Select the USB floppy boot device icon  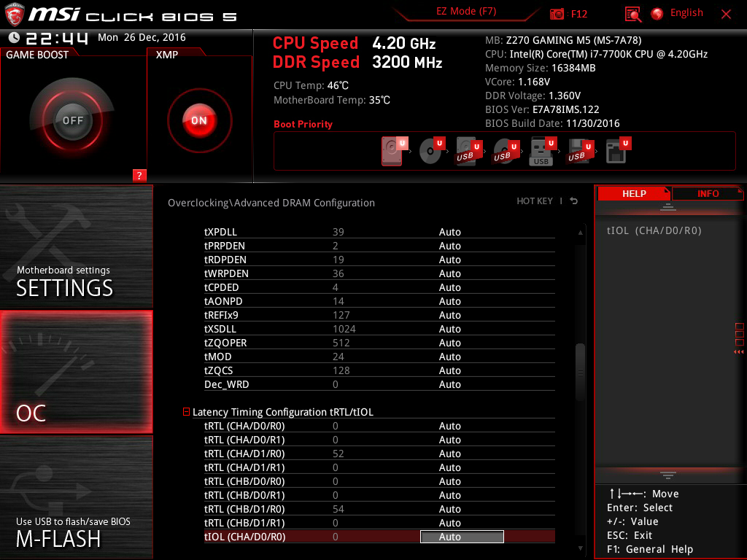[580, 151]
